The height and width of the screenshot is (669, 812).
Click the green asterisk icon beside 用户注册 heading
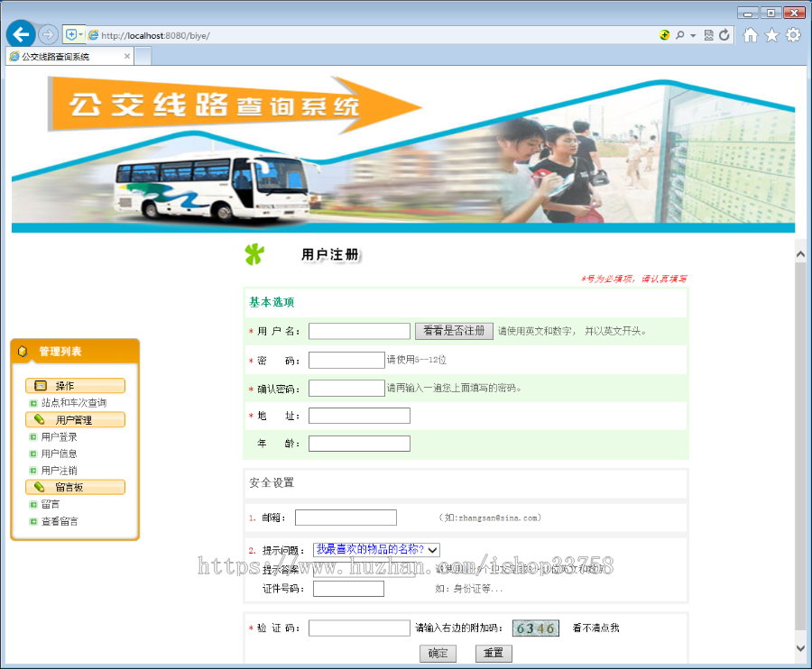pos(255,253)
